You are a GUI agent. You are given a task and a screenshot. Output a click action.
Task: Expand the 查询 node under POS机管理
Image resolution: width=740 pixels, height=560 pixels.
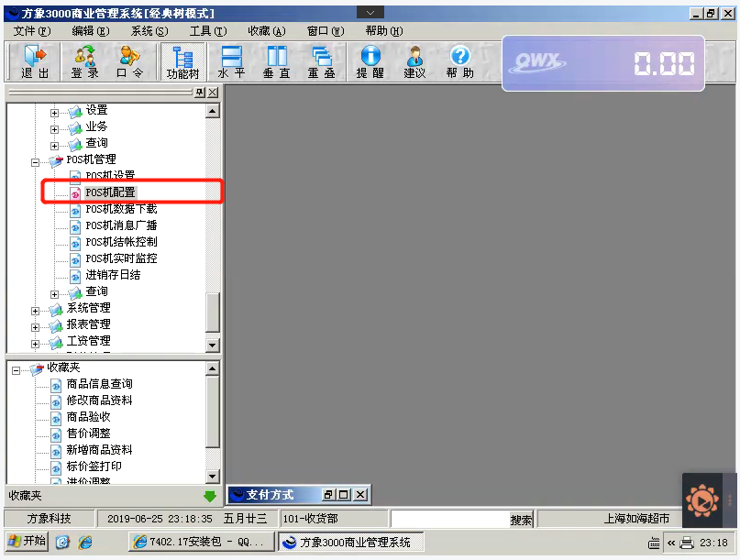point(54,294)
